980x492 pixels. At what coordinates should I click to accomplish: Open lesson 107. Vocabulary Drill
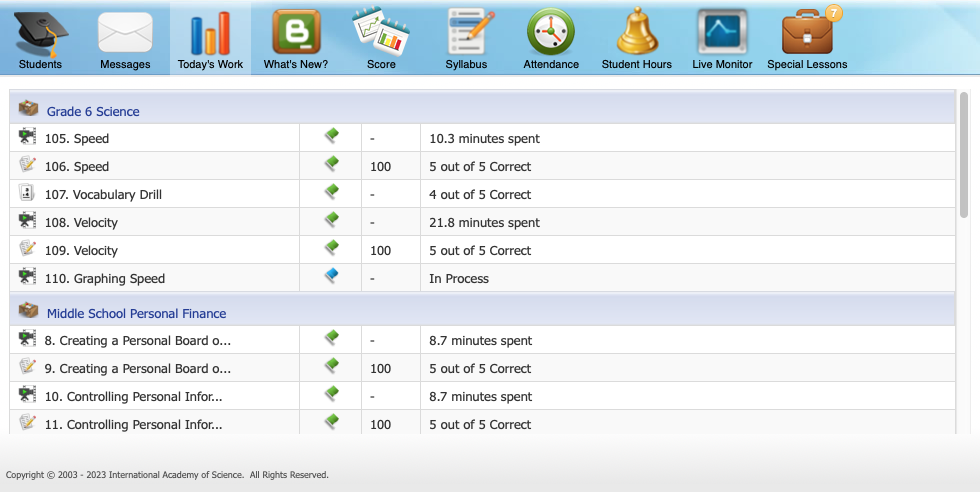[x=103, y=195]
